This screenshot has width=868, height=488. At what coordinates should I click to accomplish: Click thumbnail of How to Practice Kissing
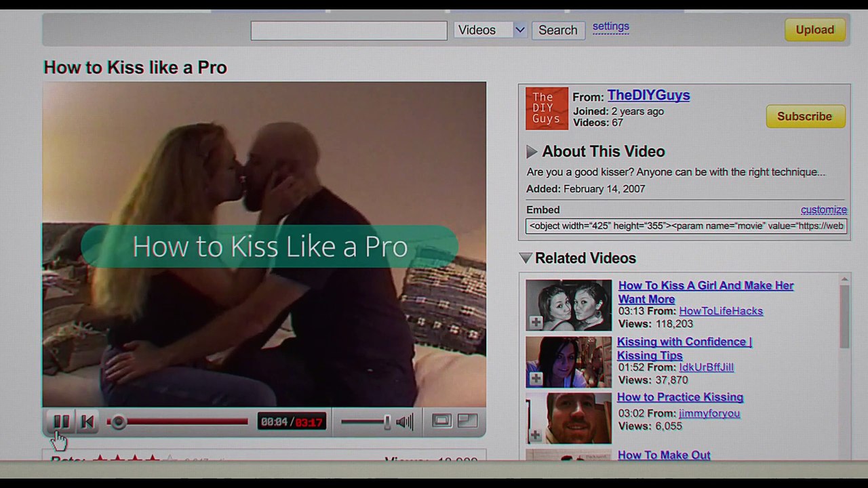tap(568, 418)
